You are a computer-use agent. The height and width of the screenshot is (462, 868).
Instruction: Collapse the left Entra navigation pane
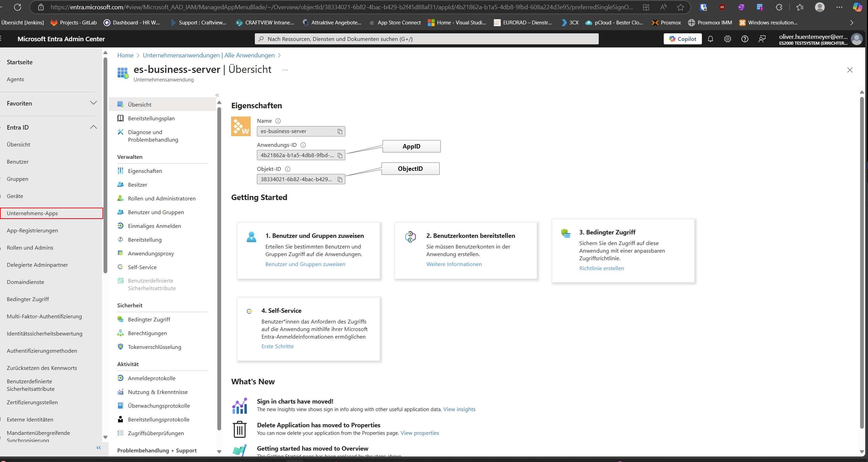[x=99, y=448]
